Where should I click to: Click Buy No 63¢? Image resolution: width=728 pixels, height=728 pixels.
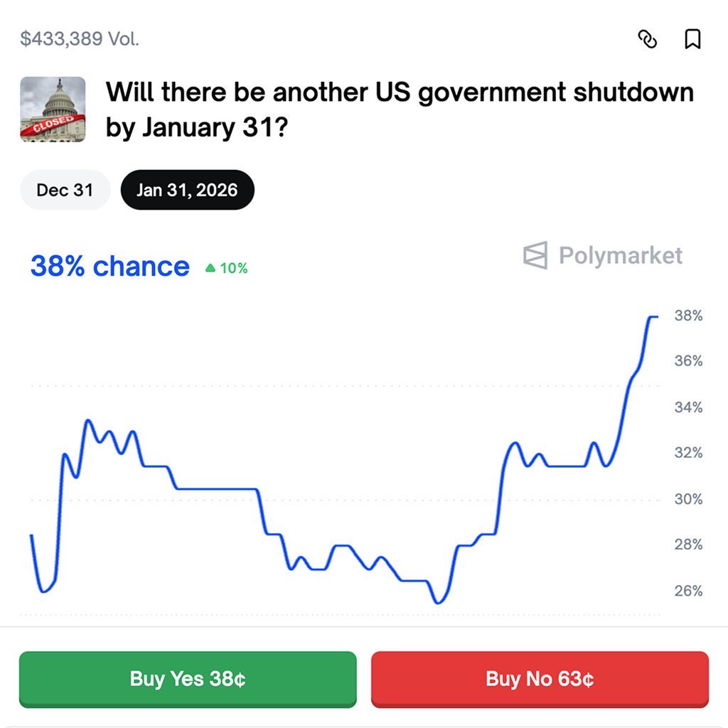coord(540,679)
